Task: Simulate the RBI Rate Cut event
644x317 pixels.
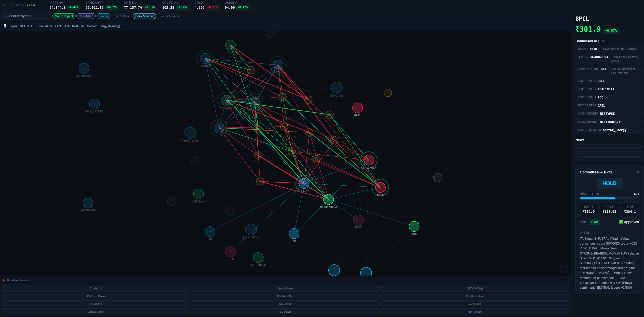Action: [285, 296]
